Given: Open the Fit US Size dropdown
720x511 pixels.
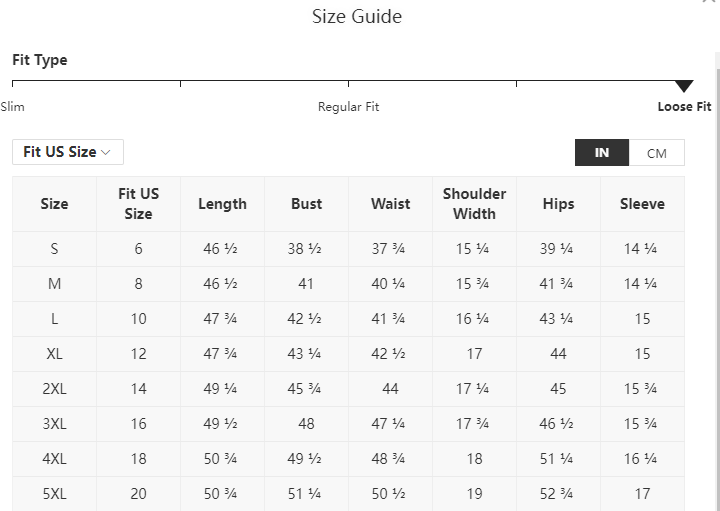Looking at the screenshot, I should [68, 152].
